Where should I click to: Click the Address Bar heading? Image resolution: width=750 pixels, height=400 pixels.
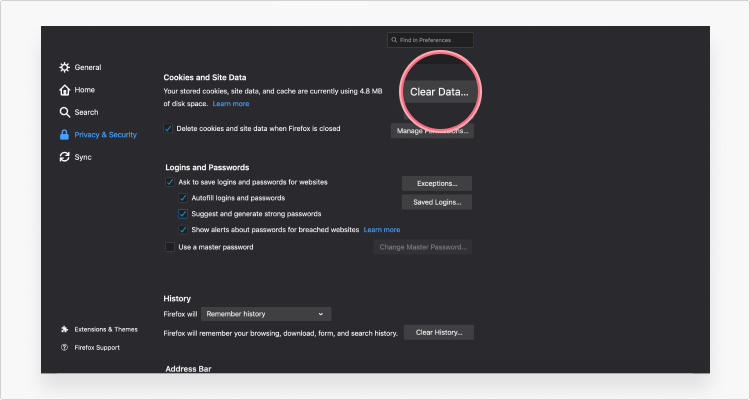click(188, 369)
